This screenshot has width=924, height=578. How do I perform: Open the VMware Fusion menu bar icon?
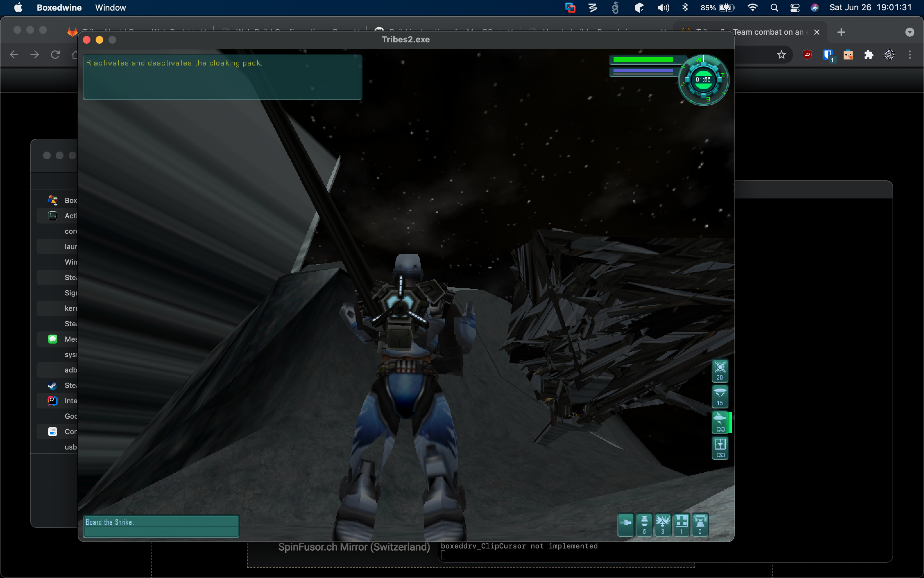point(570,8)
